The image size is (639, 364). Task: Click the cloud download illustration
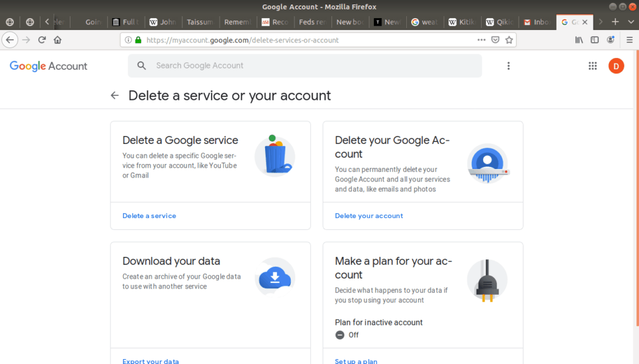coord(275,277)
